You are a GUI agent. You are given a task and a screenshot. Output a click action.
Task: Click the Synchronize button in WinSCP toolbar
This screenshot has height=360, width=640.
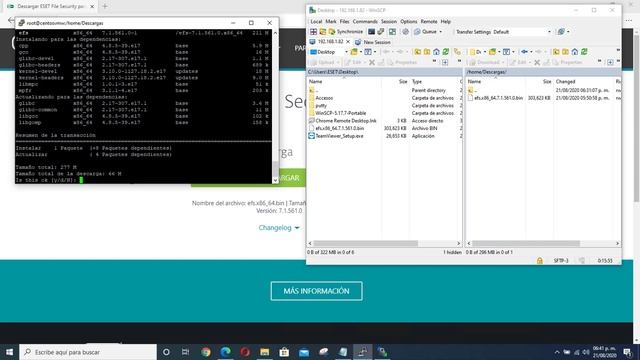(346, 31)
